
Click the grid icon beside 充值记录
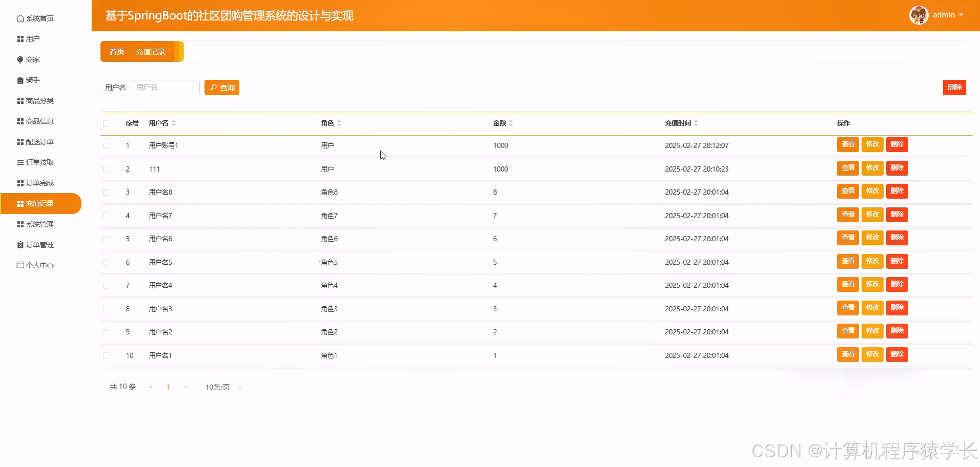(20, 204)
